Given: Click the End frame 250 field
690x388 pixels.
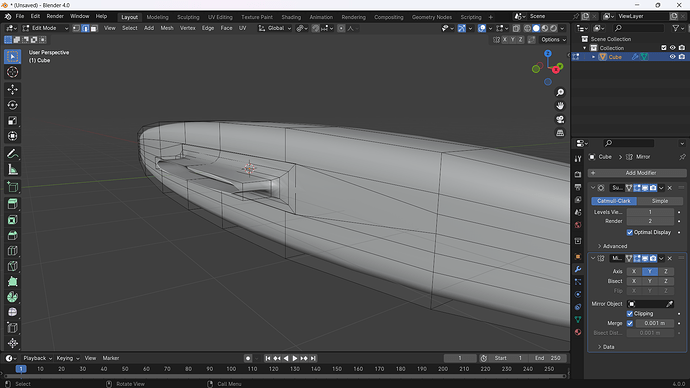Looking at the screenshot, I should pyautogui.click(x=548, y=358).
